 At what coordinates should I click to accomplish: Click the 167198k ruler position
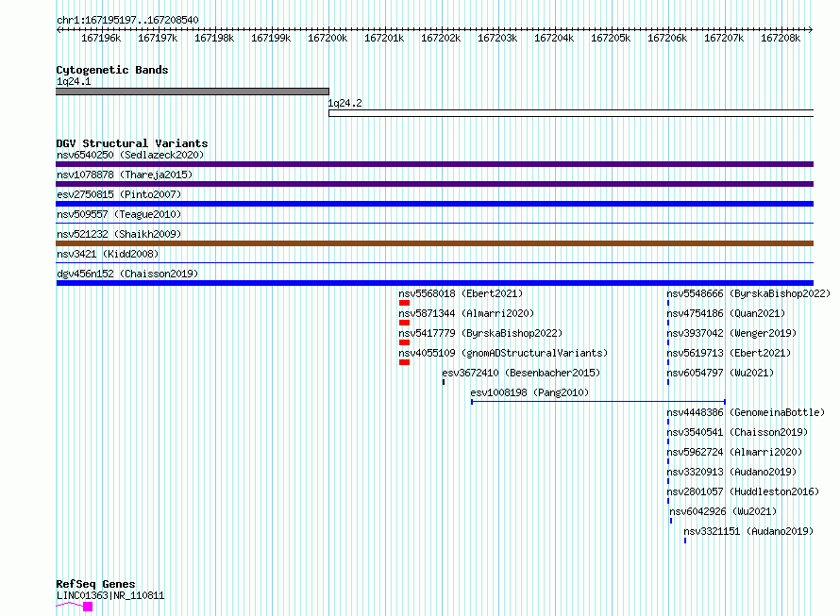click(214, 38)
